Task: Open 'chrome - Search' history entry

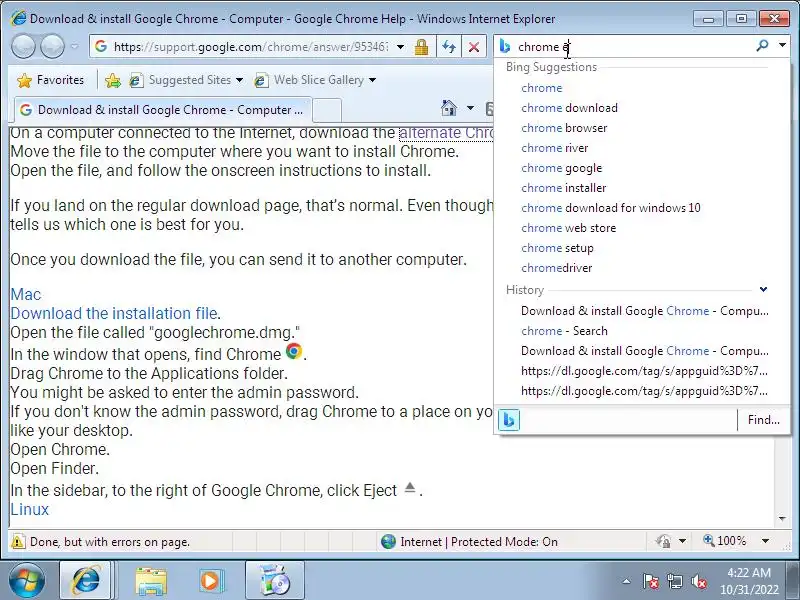Action: click(564, 331)
